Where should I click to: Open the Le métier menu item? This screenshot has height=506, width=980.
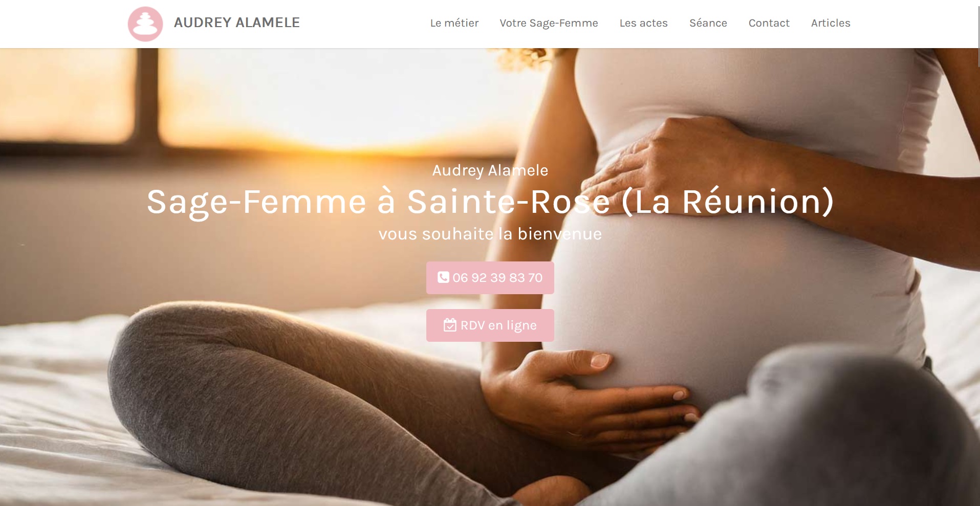454,23
